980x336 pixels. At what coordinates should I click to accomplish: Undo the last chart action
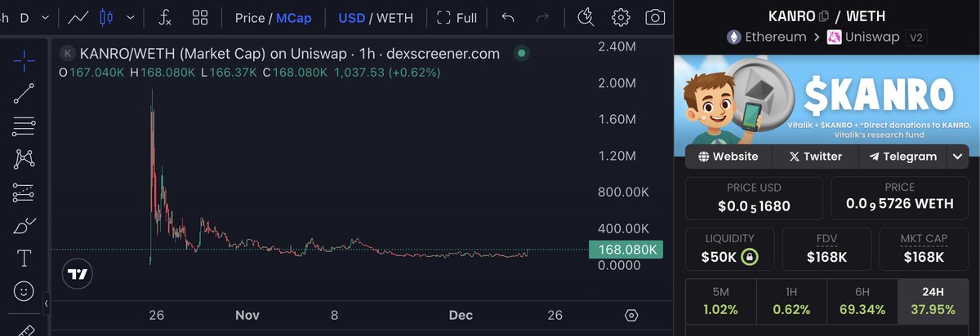tap(508, 17)
